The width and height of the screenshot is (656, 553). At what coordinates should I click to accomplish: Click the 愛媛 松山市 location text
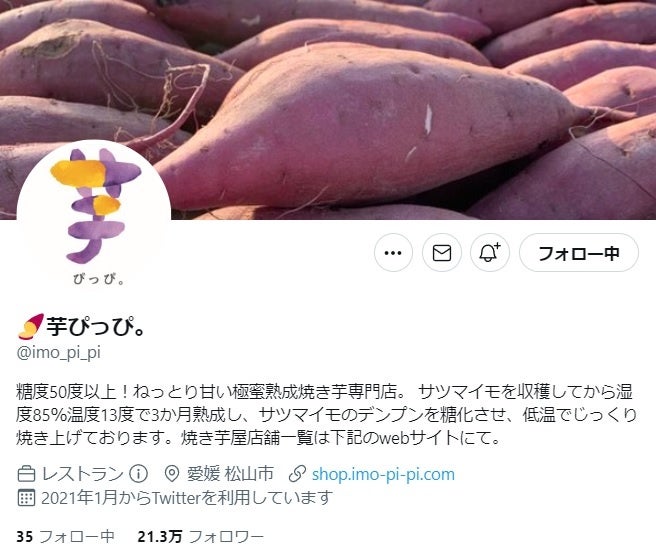point(230,474)
